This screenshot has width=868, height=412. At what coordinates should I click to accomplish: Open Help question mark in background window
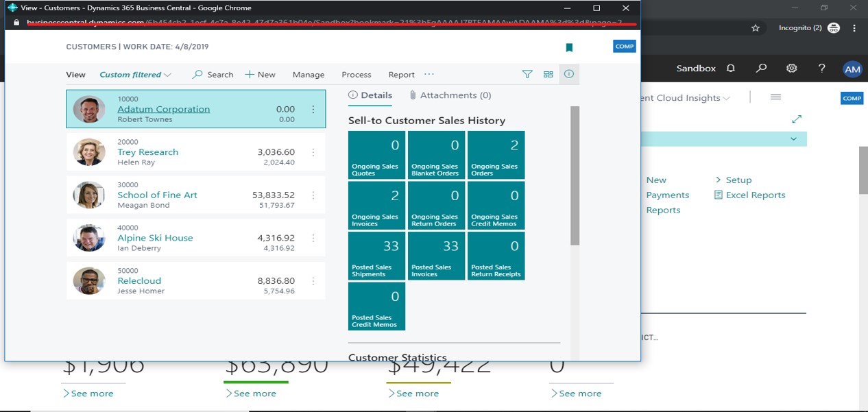click(822, 69)
